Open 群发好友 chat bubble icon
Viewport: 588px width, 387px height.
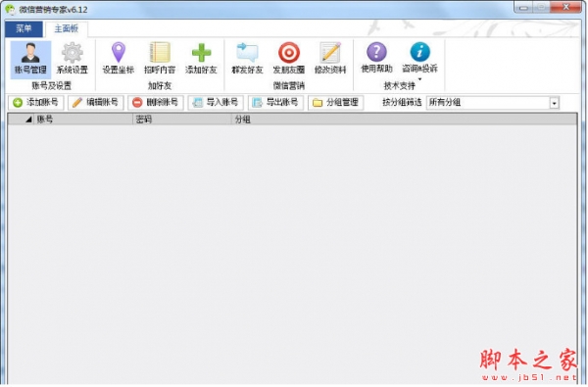pyautogui.click(x=247, y=59)
